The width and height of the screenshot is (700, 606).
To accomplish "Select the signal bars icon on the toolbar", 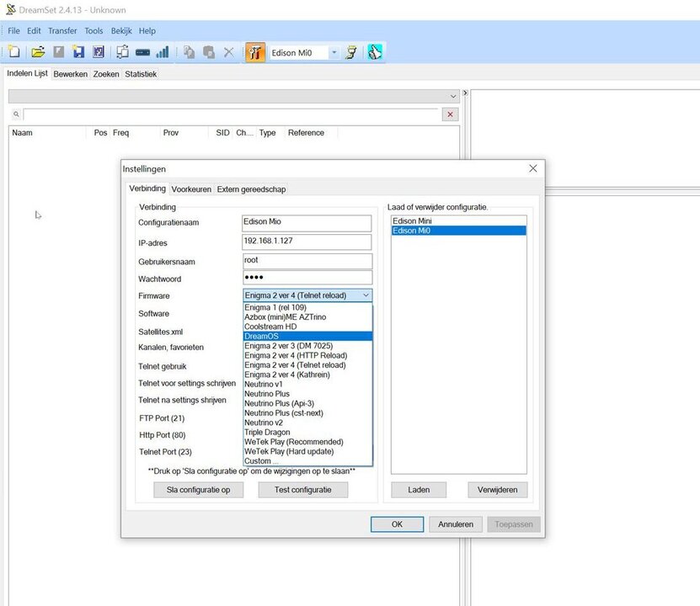I will pos(162,51).
